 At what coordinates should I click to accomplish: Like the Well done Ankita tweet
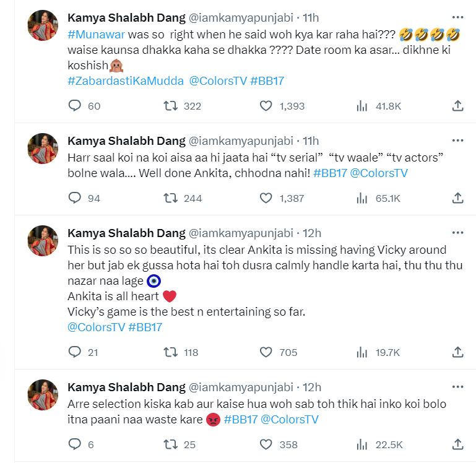click(266, 198)
